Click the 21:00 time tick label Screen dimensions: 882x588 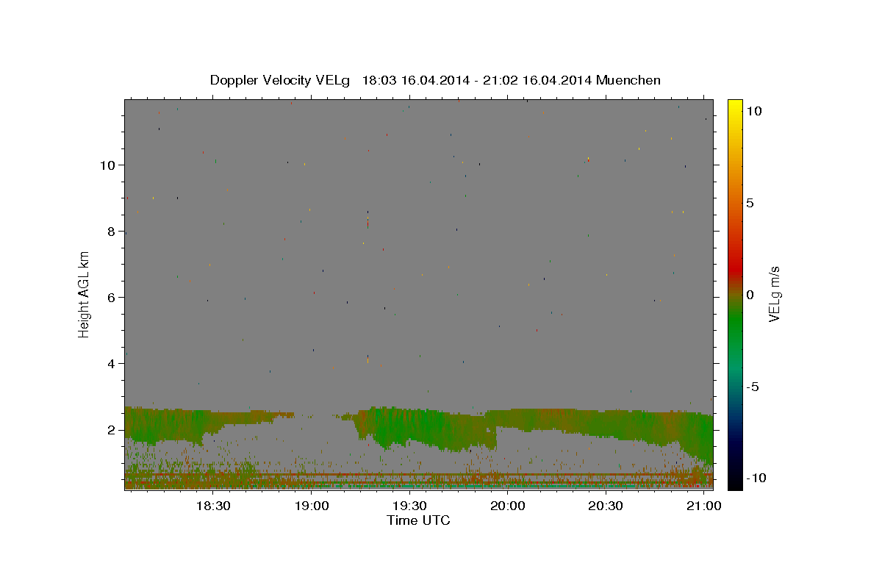point(704,506)
